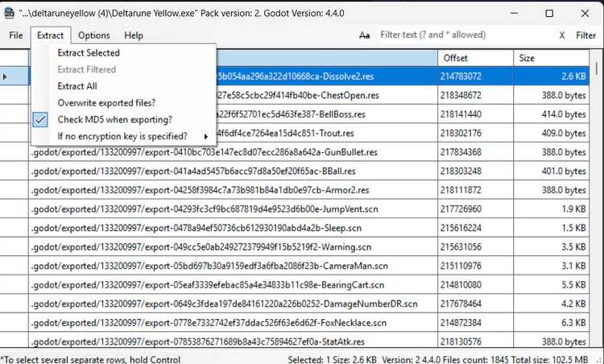Image resolution: width=604 pixels, height=364 pixels.
Task: Minimize the window
Action: 515,14
